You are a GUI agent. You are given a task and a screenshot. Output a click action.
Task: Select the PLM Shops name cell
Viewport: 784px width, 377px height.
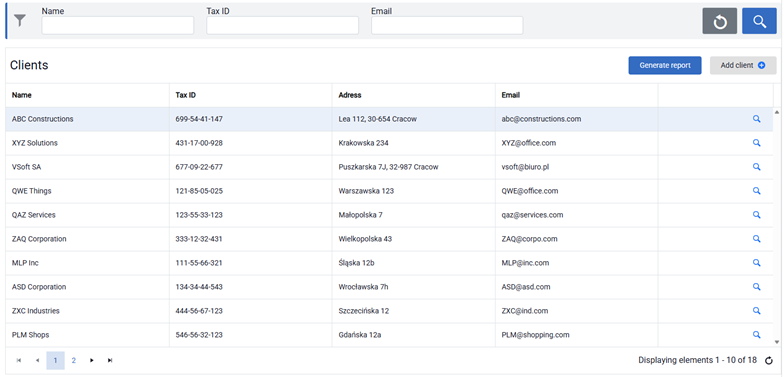pos(88,335)
